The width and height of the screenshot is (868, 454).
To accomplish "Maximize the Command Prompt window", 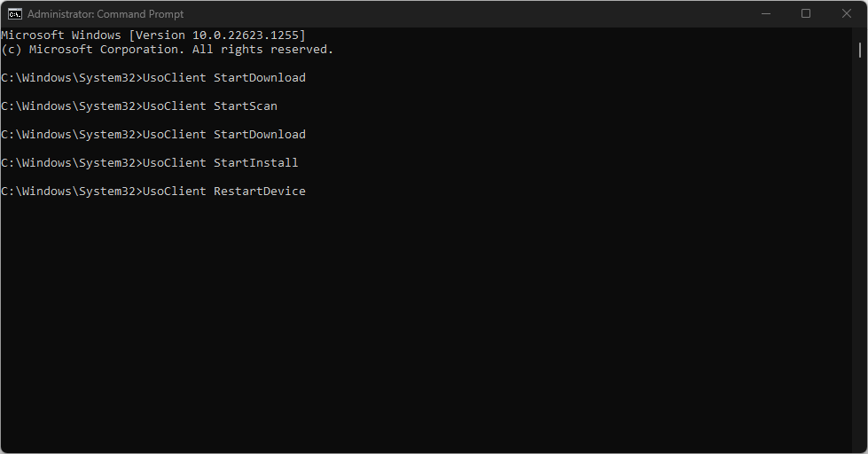I will pyautogui.click(x=806, y=13).
